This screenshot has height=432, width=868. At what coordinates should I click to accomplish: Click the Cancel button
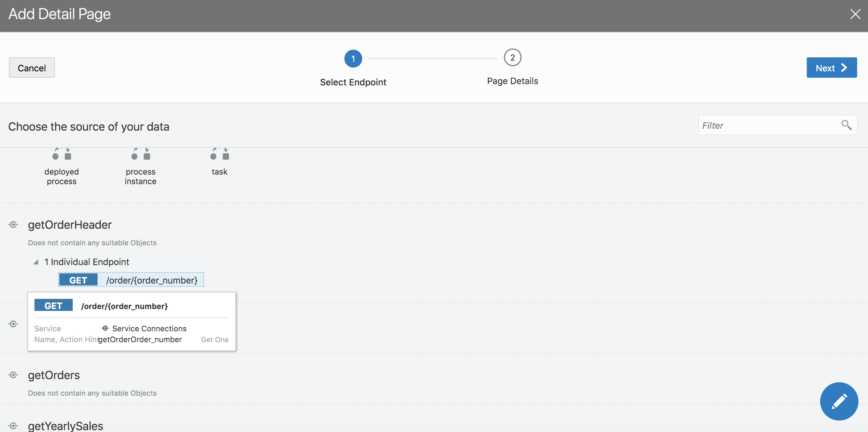(x=32, y=68)
